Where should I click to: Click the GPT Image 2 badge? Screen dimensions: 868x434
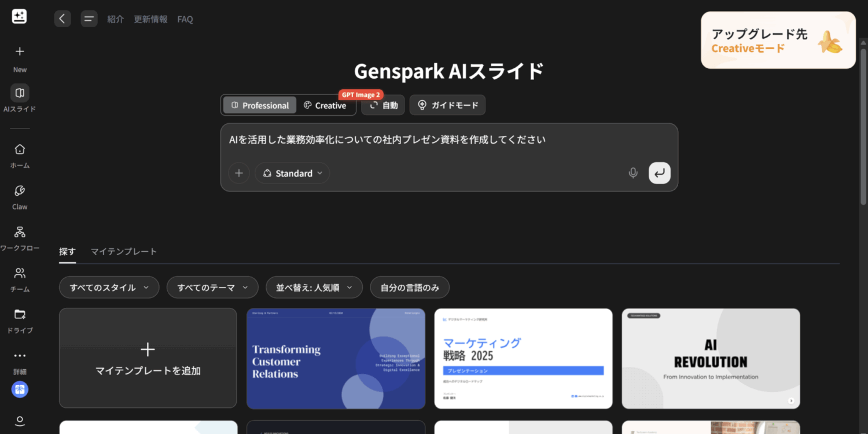[x=361, y=95]
